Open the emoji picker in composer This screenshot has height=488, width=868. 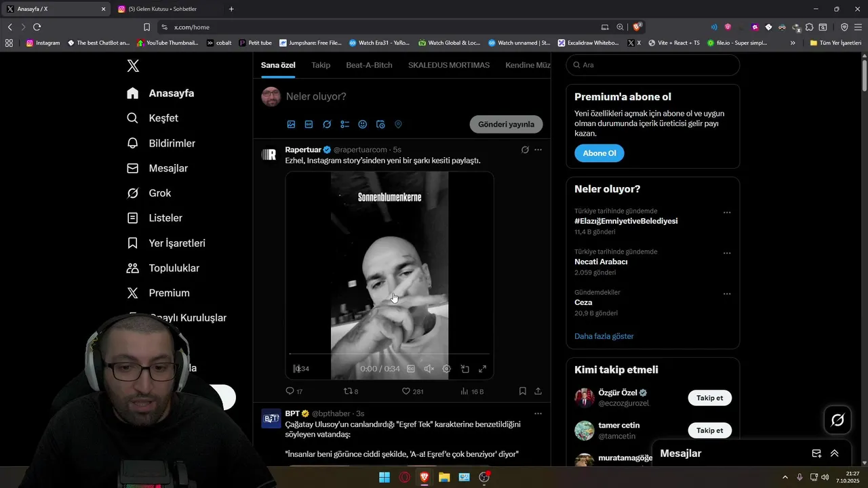363,124
